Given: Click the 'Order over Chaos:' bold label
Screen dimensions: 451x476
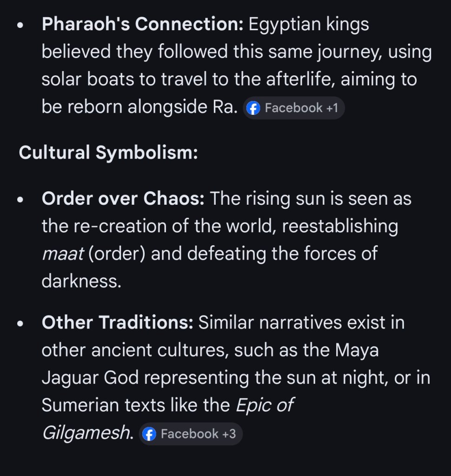Looking at the screenshot, I should click(123, 199).
